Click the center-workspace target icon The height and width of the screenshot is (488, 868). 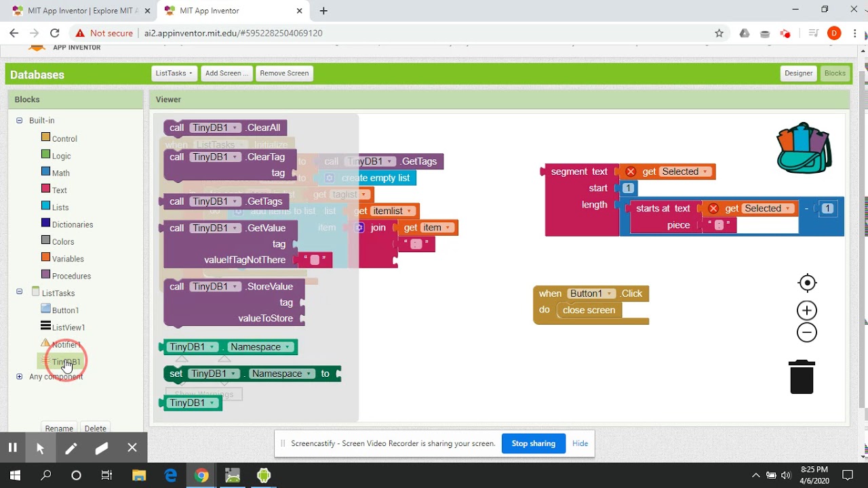tap(807, 283)
